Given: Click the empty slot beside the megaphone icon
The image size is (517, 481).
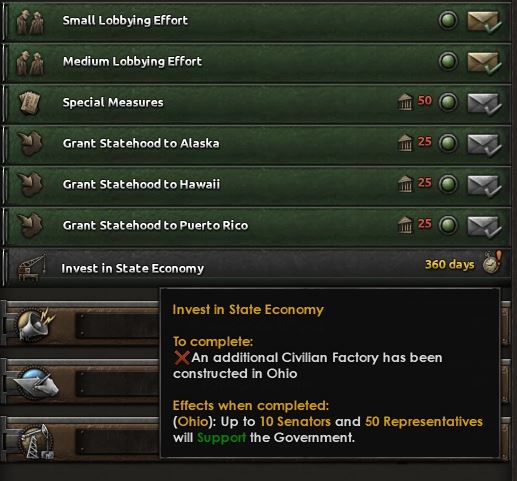Looking at the screenshot, I should coord(117,325).
